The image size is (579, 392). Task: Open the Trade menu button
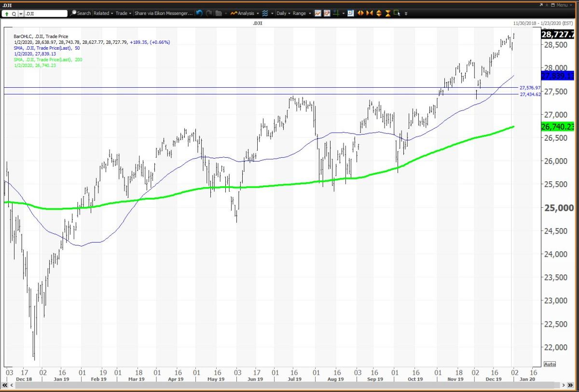(122, 13)
